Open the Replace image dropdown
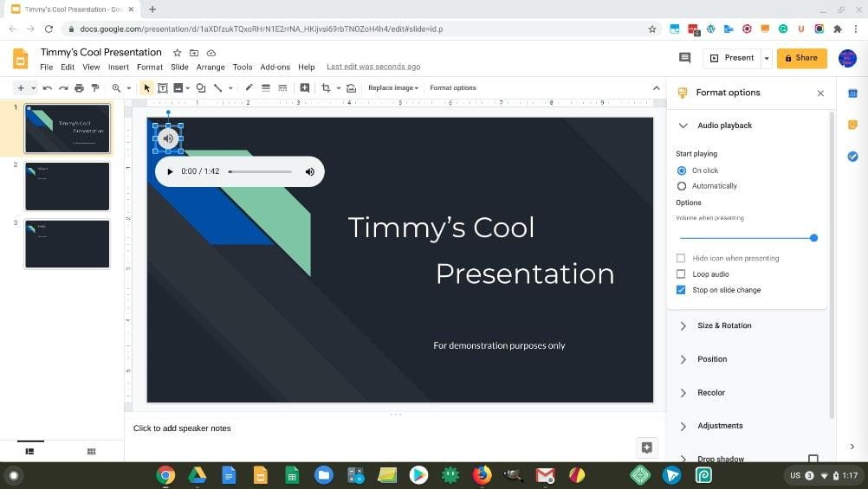Viewport: 868px width, 489px height. tap(393, 88)
